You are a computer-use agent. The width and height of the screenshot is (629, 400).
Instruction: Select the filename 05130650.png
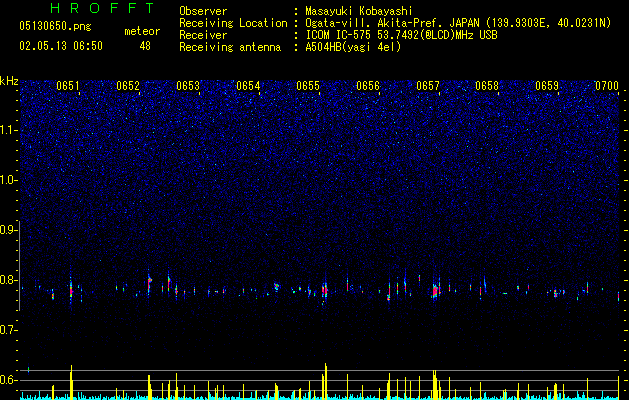[x=55, y=26]
